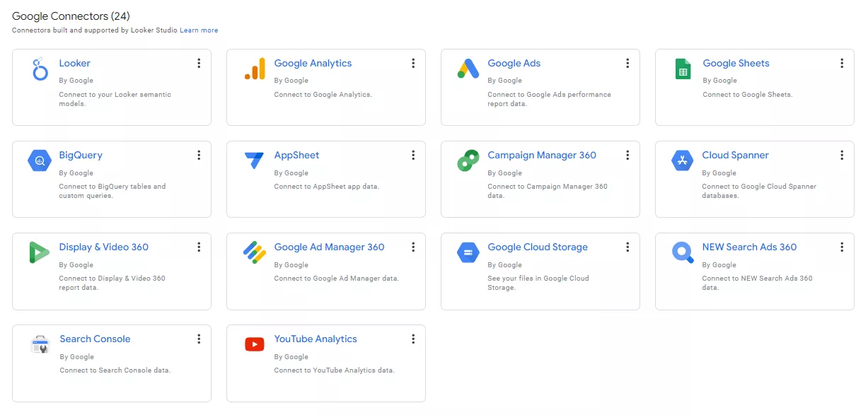Screen dimensions: 868x415
Task: Click the Display & Video 360 play icon
Action: coord(40,252)
